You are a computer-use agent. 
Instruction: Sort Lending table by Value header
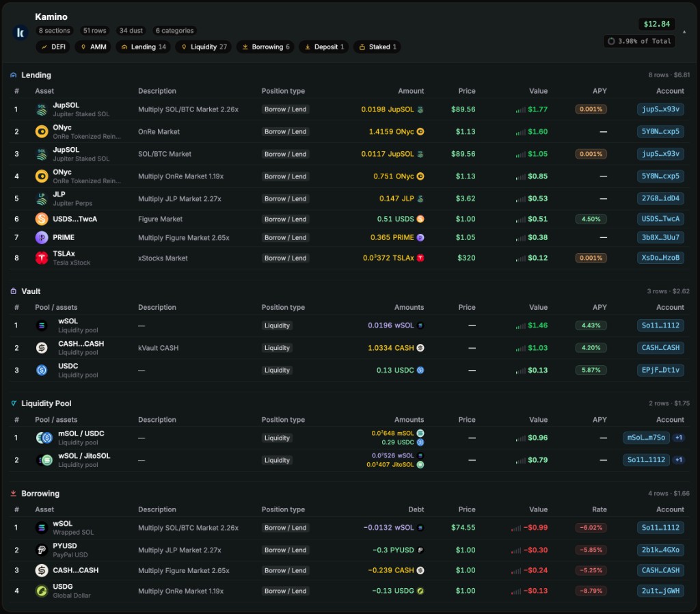click(x=538, y=91)
